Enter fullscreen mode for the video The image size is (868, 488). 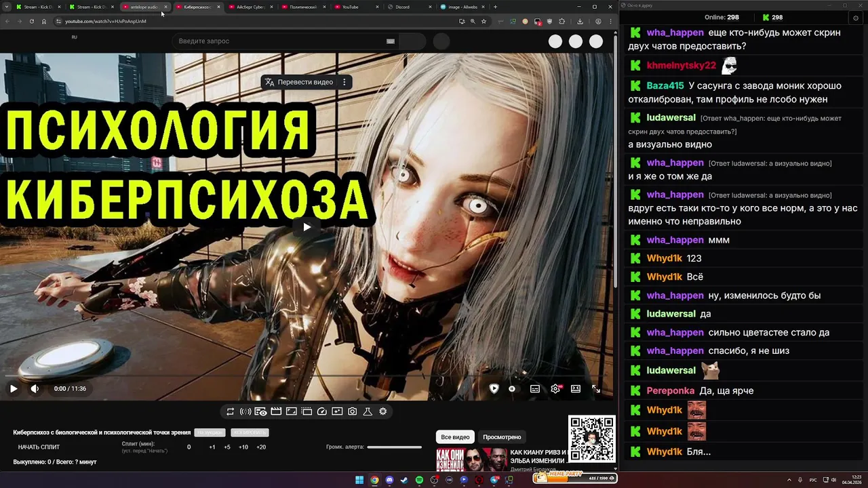596,388
